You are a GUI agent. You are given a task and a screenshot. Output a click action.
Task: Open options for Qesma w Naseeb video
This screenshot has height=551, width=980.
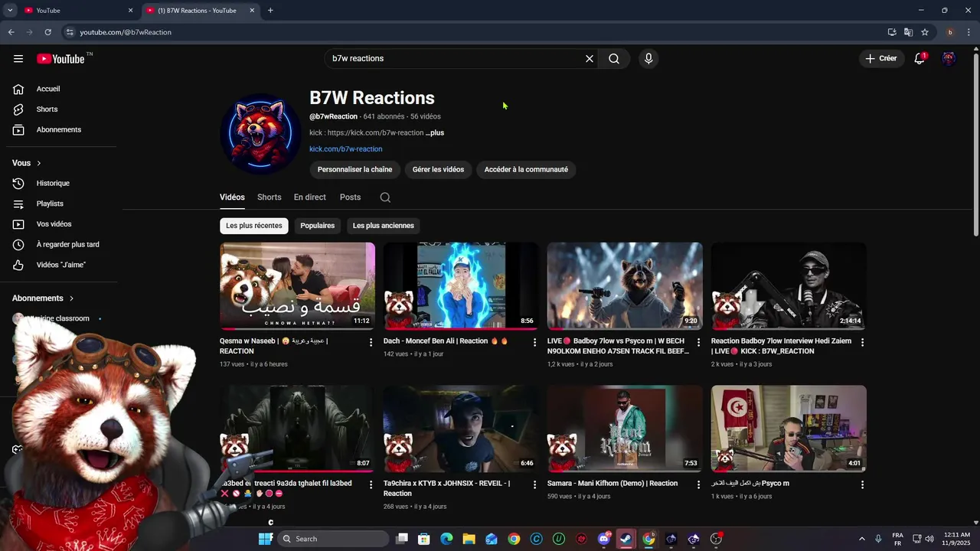click(371, 342)
